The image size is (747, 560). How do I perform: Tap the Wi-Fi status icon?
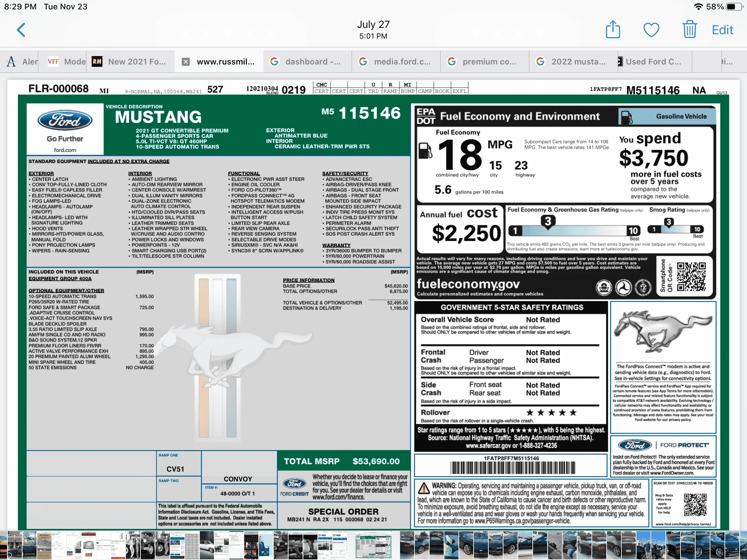(x=698, y=6)
